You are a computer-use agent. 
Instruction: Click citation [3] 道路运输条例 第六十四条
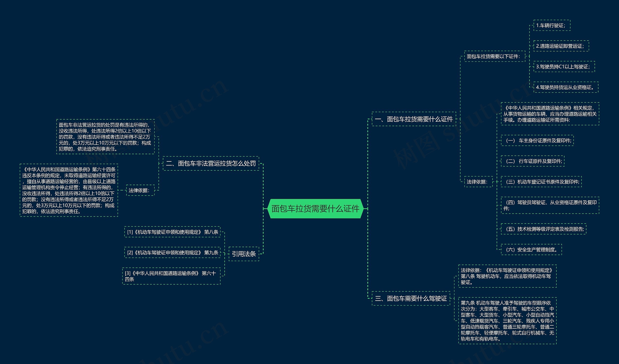pos(171,276)
